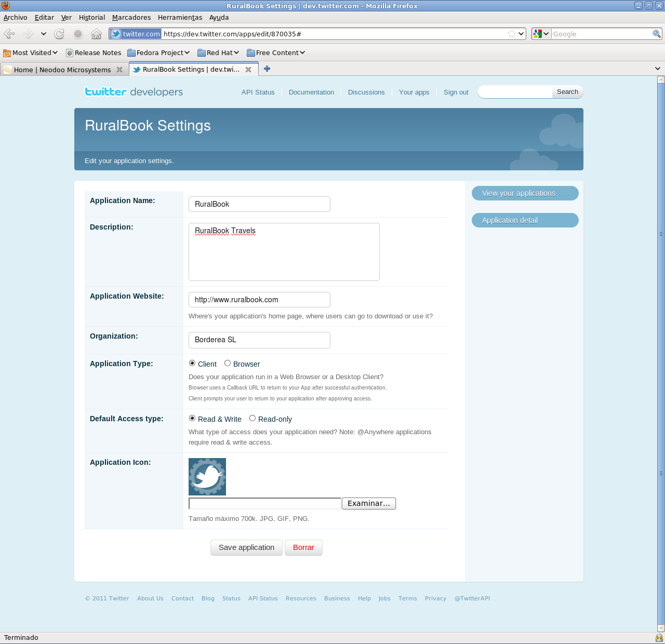This screenshot has height=644, width=665.
Task: Open the search engine selector dropdown
Action: [546, 34]
